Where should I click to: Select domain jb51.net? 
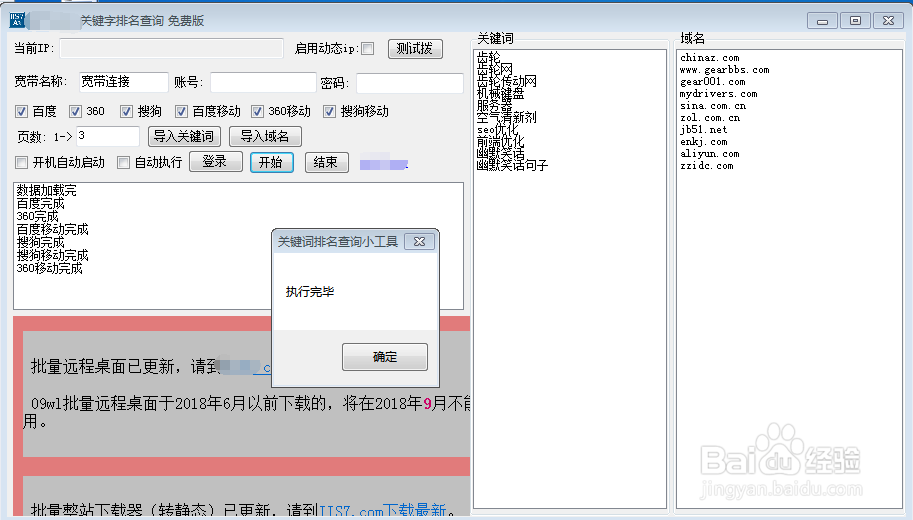point(703,129)
